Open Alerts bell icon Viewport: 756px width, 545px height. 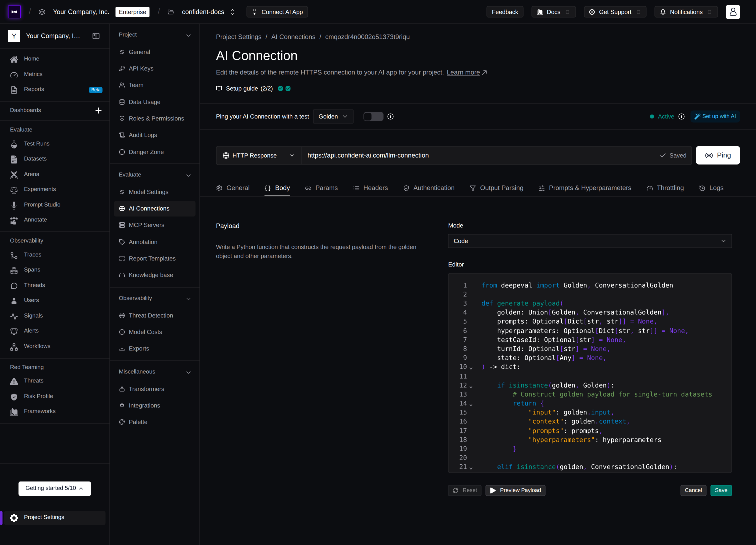tap(14, 331)
